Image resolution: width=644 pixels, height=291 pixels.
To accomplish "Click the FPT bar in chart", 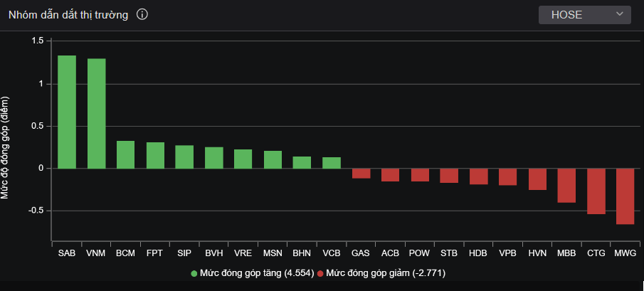I will point(155,155).
